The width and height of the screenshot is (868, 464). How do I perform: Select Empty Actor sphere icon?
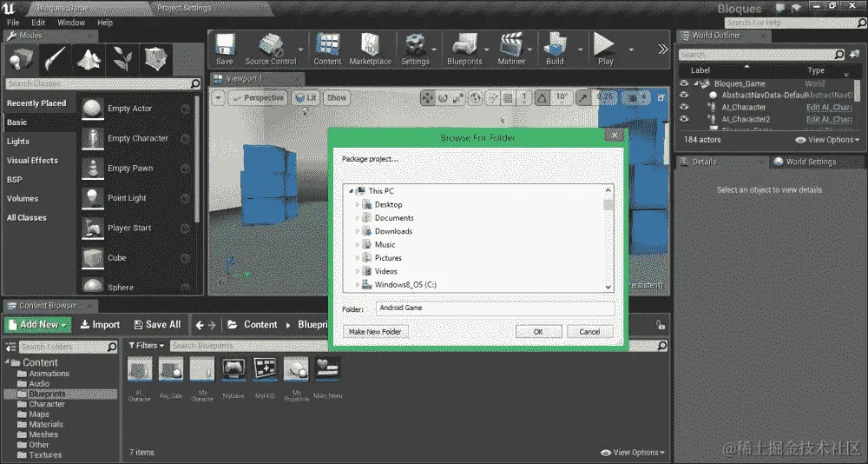pos(93,109)
